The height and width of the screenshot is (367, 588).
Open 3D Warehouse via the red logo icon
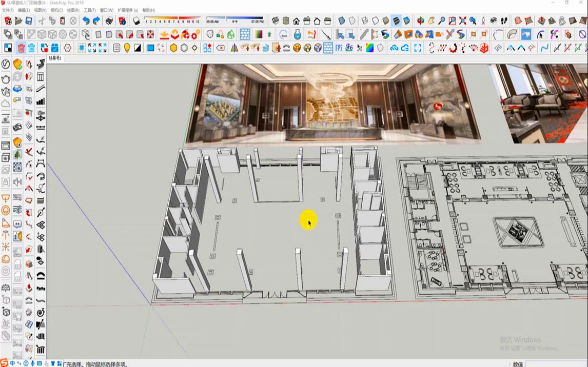[123, 22]
